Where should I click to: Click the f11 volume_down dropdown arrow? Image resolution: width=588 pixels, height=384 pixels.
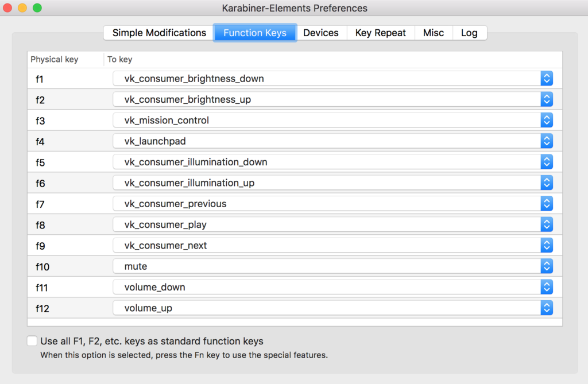[x=547, y=287]
